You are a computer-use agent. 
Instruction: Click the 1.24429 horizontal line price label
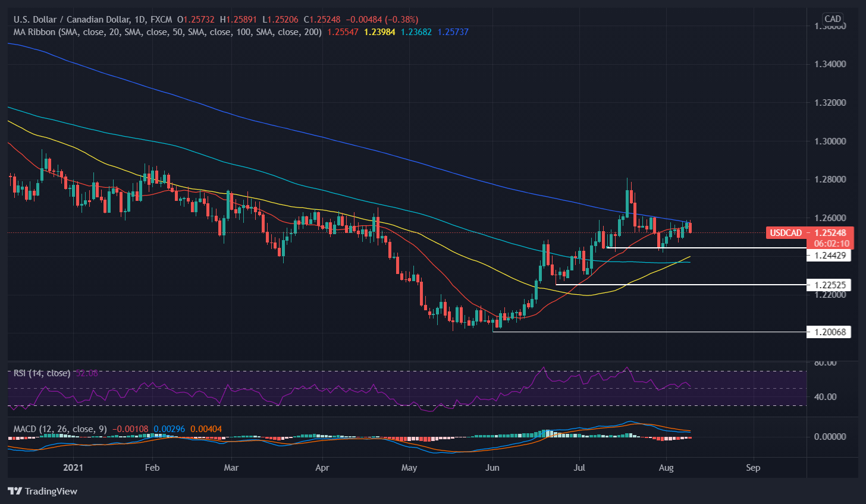tap(829, 256)
